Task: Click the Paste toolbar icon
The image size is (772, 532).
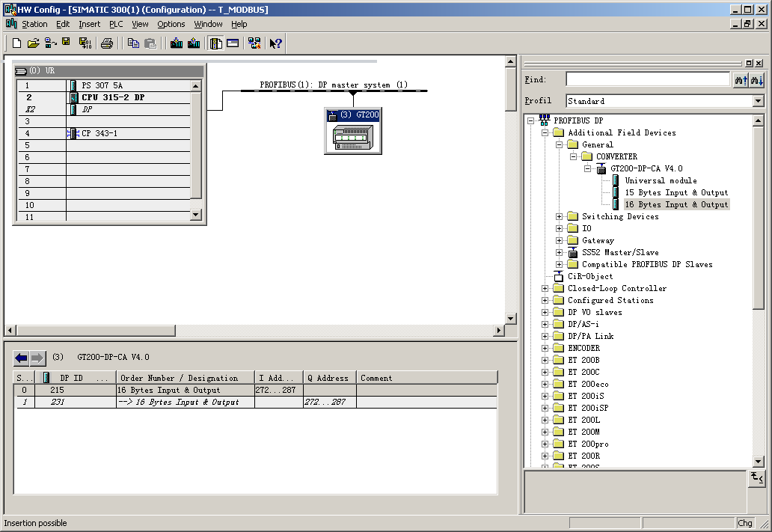Action: [150, 43]
